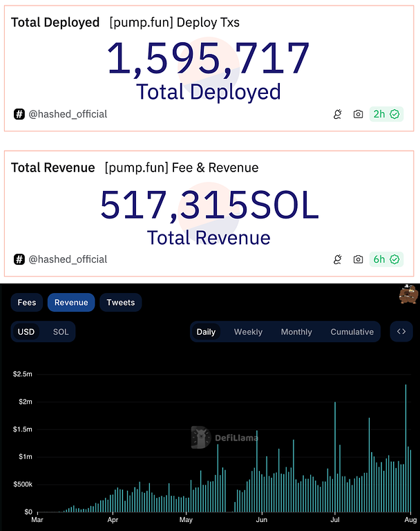The image size is (420, 531).
Task: Click the Total Revenue card title
Action: (52, 167)
